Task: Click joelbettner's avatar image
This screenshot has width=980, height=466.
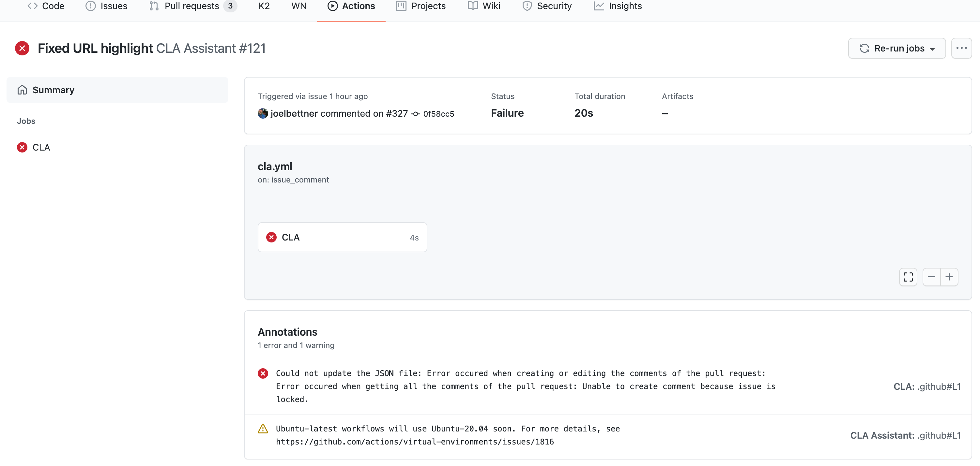Action: point(263,113)
